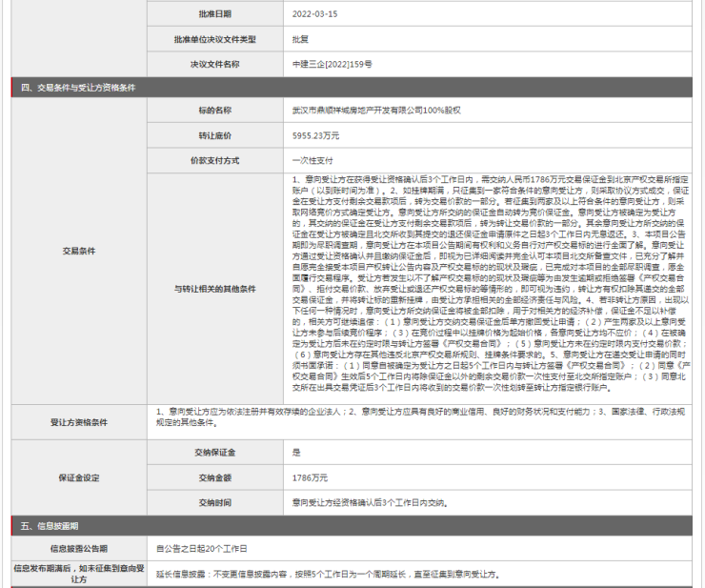705x588 pixels.
Task: Click the 批准日期 label cell
Action: tap(214, 14)
